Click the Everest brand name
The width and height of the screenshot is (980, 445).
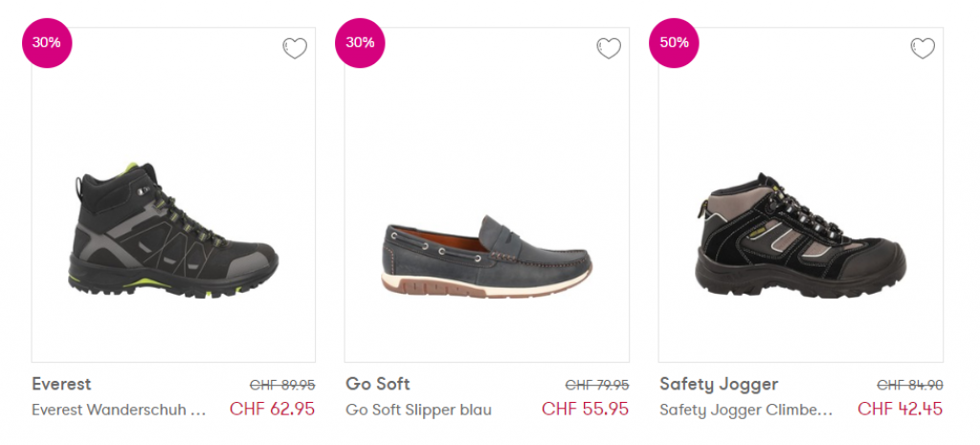(61, 384)
